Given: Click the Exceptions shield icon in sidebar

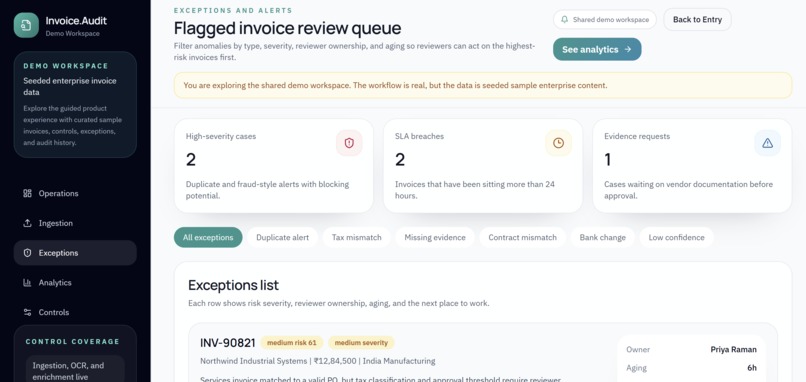Looking at the screenshot, I should click(27, 253).
